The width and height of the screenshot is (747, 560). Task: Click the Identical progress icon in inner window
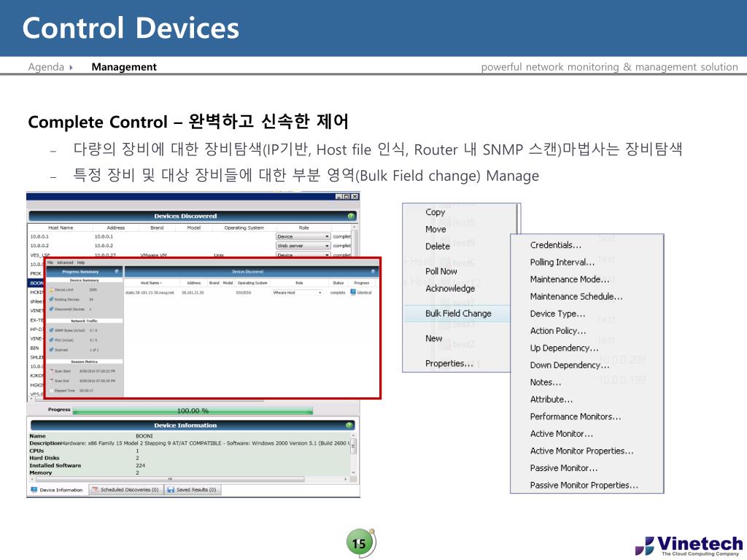click(x=353, y=292)
